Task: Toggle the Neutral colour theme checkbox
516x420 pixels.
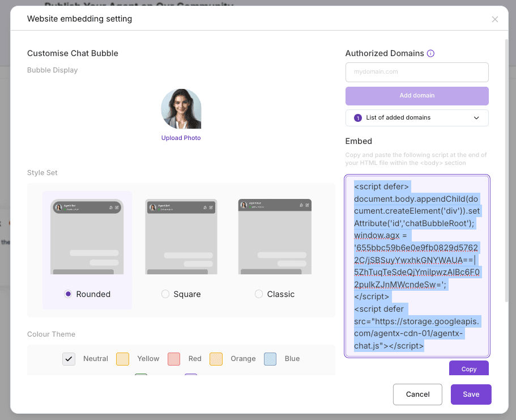Action: point(69,359)
